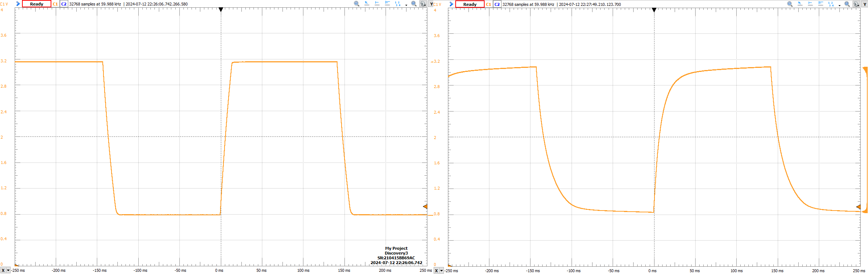868x274 pixels.
Task: Click the zoom-to-fit magnifier in left plot toolbar
Action: pos(414,4)
